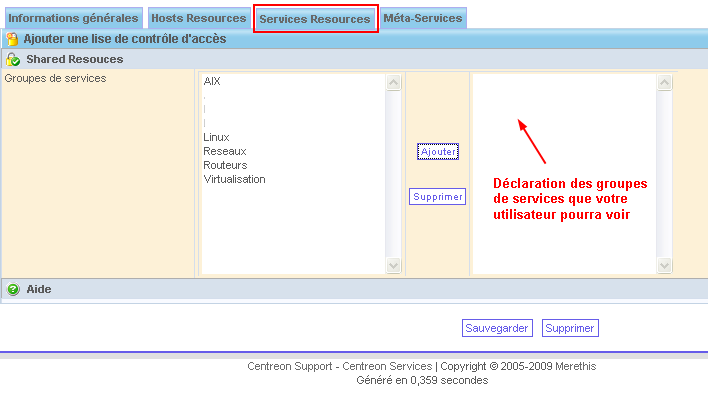
Task: Save the form with Sauvegarder
Action: click(x=497, y=328)
